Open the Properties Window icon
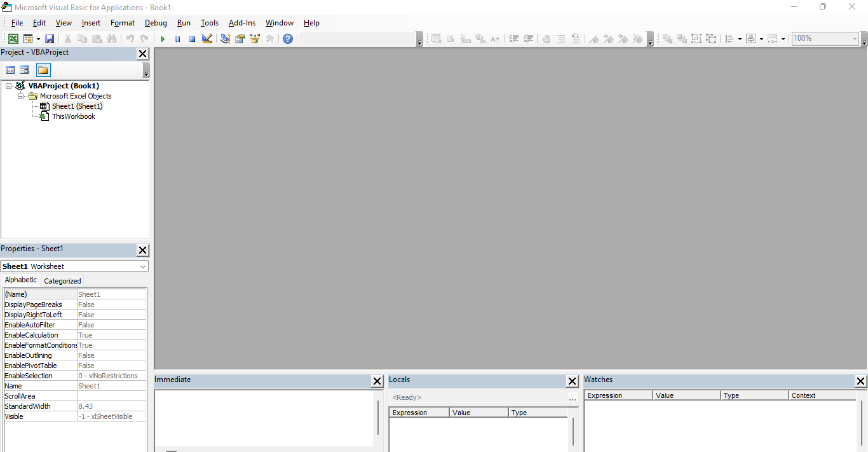This screenshot has height=452, width=868. point(240,38)
